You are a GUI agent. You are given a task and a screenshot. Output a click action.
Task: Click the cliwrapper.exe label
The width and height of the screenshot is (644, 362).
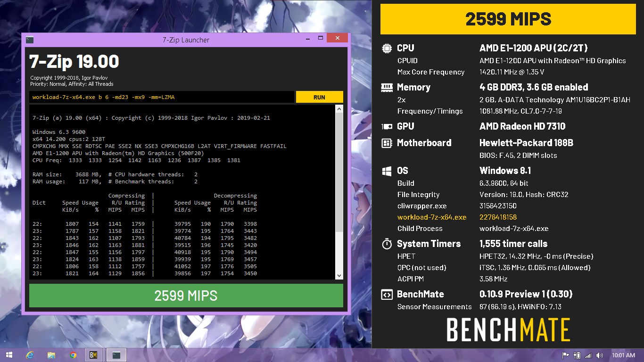[x=422, y=206]
